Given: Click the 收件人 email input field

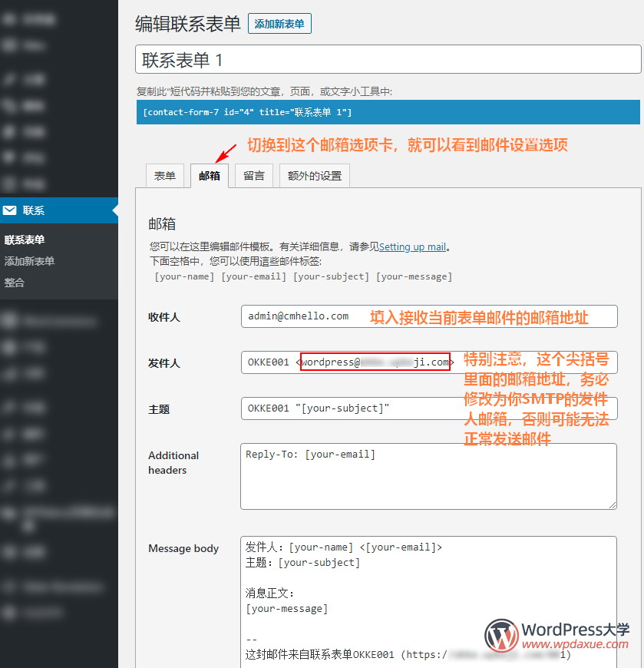Looking at the screenshot, I should tap(429, 316).
